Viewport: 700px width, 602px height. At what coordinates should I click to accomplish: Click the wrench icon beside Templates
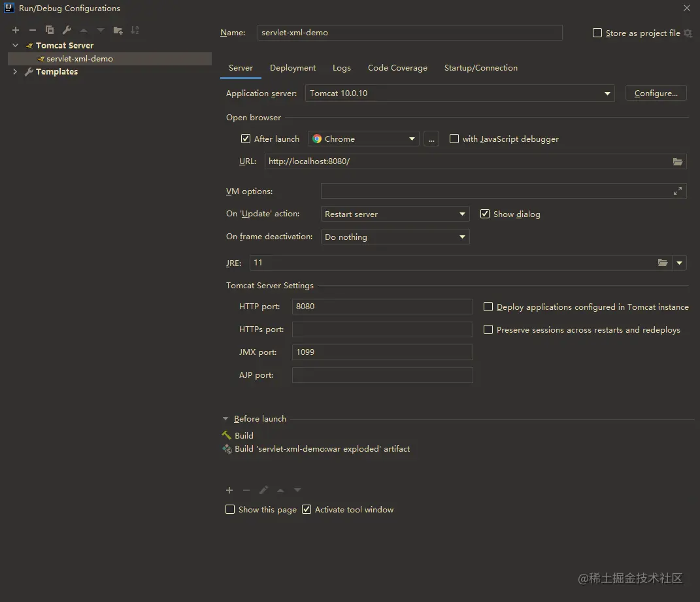click(x=29, y=71)
